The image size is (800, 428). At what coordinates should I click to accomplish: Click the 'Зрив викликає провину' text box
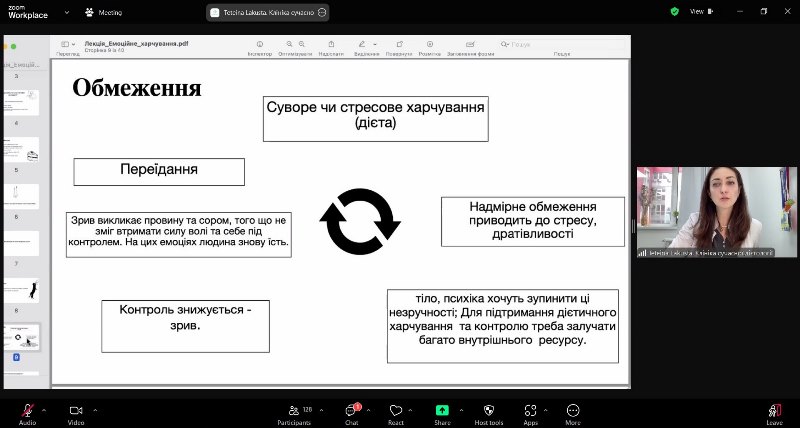(179, 235)
